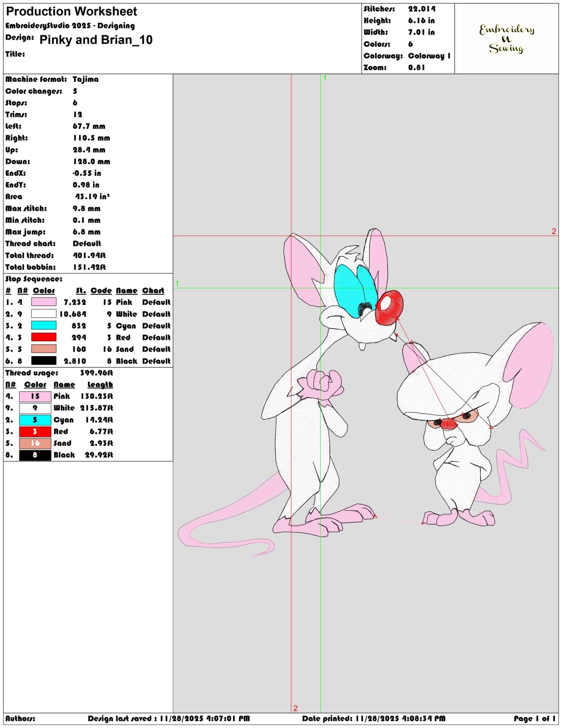The height and width of the screenshot is (728, 562).
Task: Click the Thread chart value Default
Action: tap(87, 244)
